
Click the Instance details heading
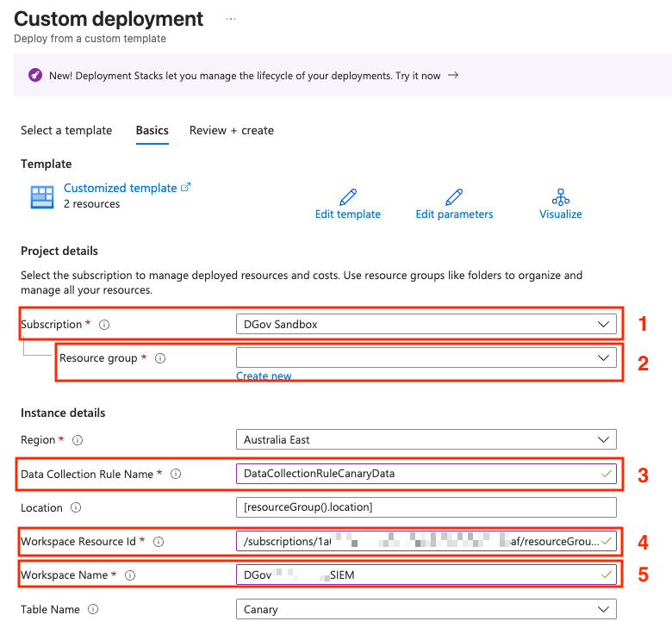point(63,413)
